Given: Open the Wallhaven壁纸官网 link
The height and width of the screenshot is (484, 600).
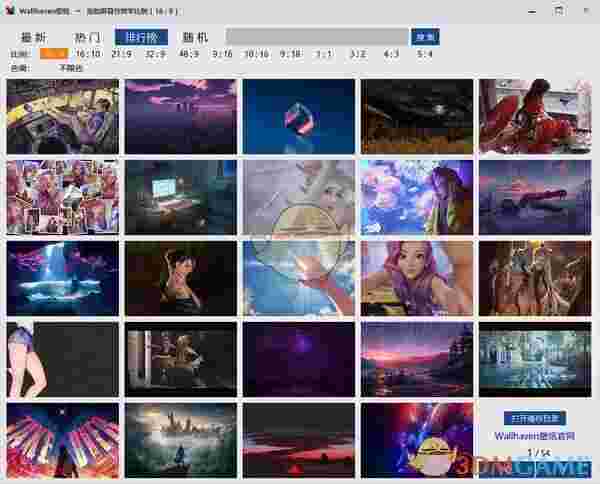Looking at the screenshot, I should (535, 436).
